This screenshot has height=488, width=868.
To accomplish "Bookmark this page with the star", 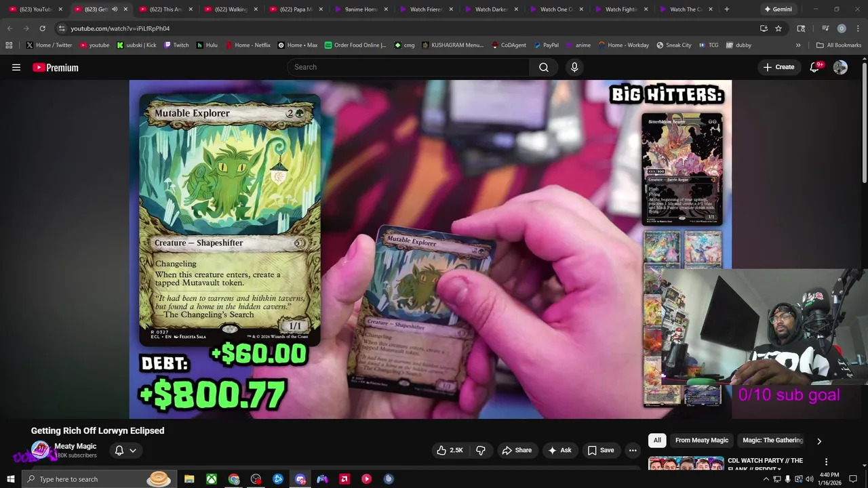I will coord(778,28).
